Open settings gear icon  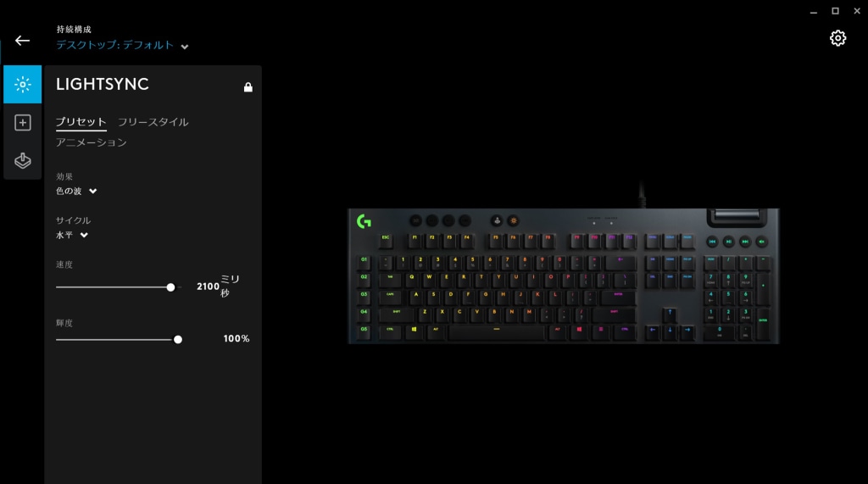point(837,38)
